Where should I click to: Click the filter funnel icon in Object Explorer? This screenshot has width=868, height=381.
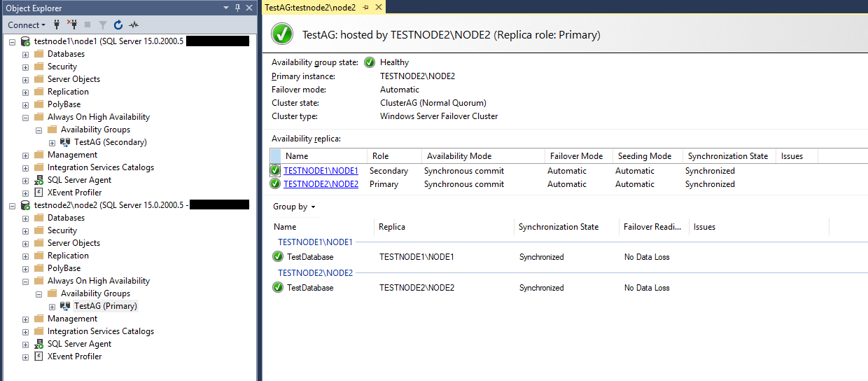[103, 25]
